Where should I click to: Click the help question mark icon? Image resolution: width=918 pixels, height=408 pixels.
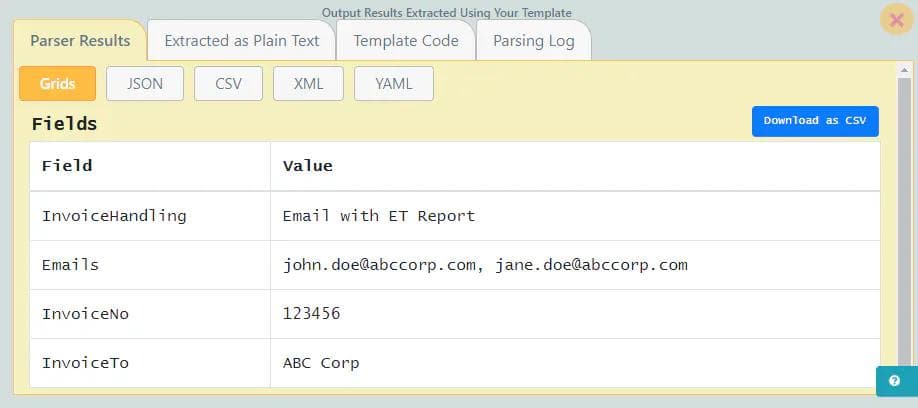pyautogui.click(x=894, y=381)
